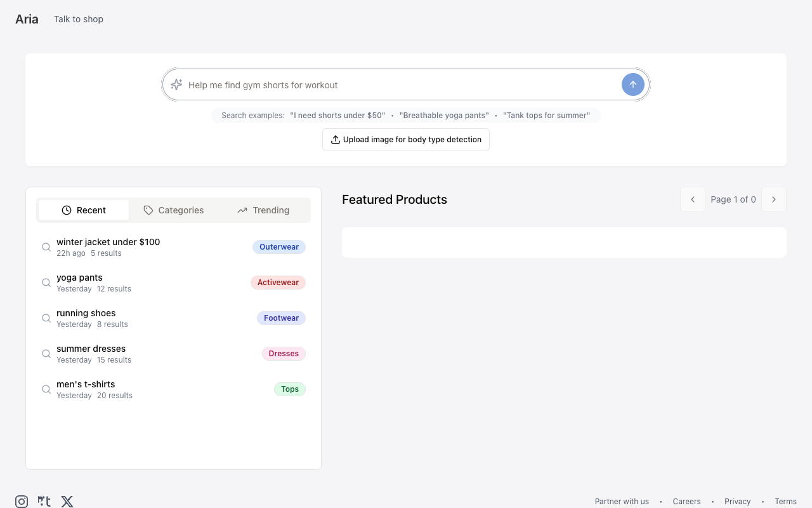Switch to the Categories tab

[173, 210]
